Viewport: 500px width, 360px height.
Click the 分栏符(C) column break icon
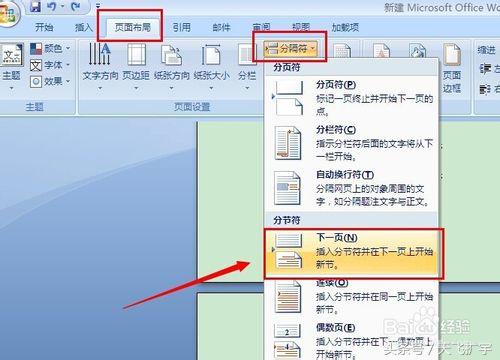pos(288,143)
